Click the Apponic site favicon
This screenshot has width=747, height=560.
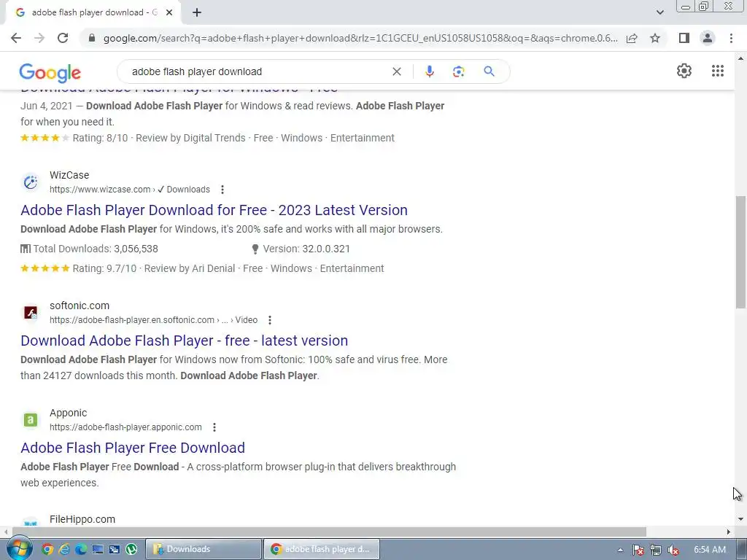click(x=31, y=419)
